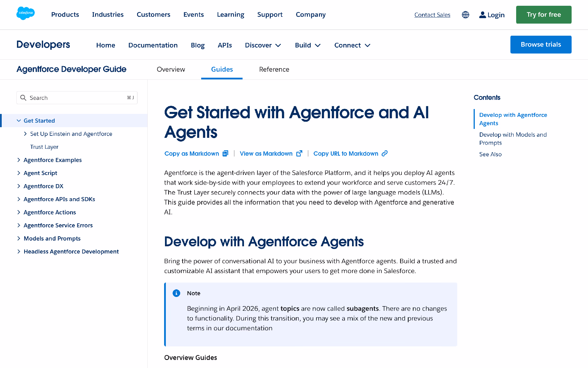Open Agentforce Examples sidebar item
The image size is (588, 368).
(x=53, y=160)
